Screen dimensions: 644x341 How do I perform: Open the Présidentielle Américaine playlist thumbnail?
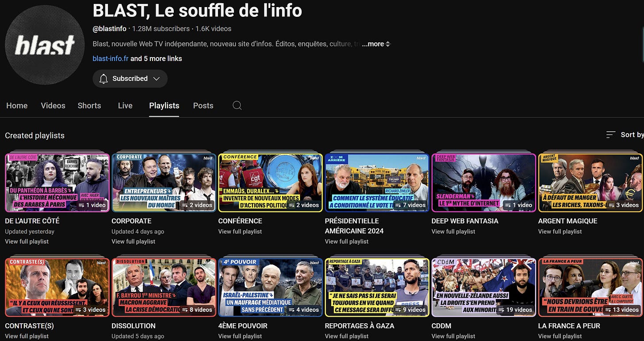377,183
